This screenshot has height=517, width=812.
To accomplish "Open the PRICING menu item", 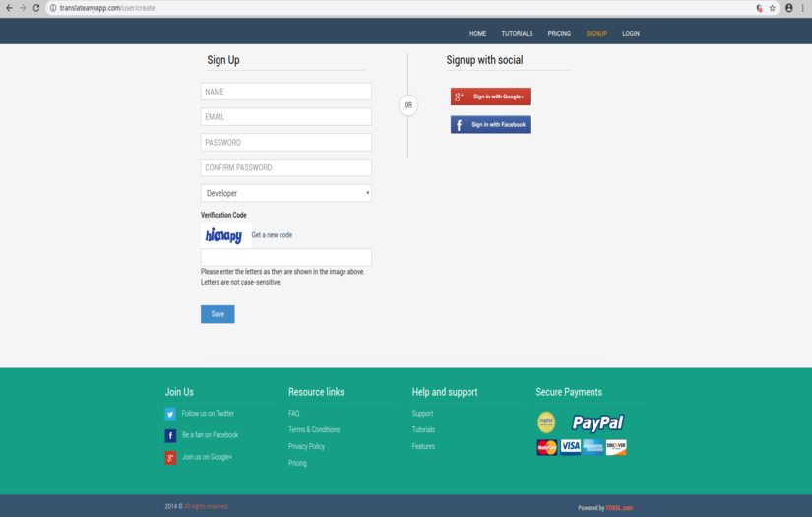I will coord(559,33).
